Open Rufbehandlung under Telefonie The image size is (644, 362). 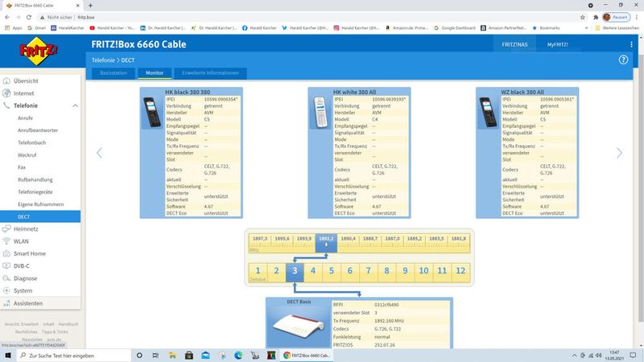[35, 179]
